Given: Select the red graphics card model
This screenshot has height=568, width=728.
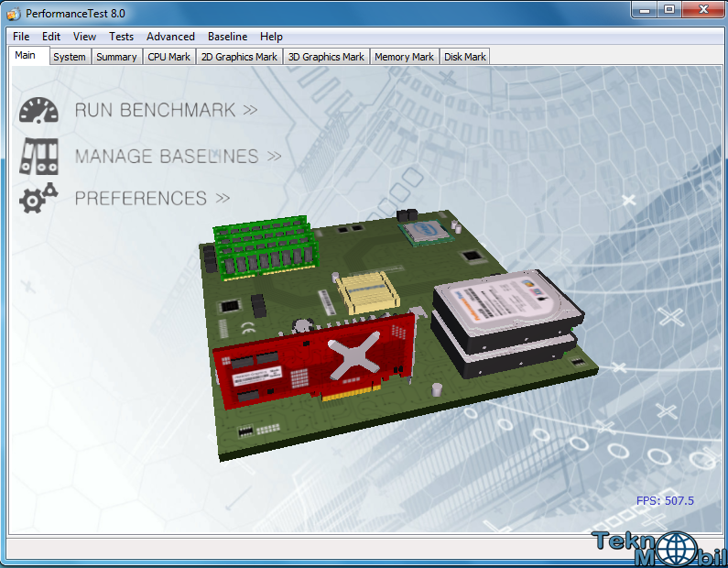Looking at the screenshot, I should [314, 360].
